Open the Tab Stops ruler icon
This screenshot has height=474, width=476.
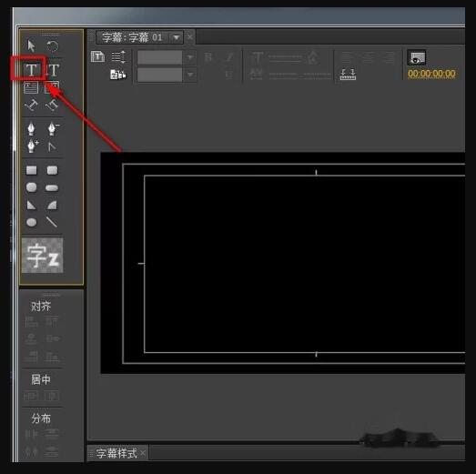(x=348, y=75)
